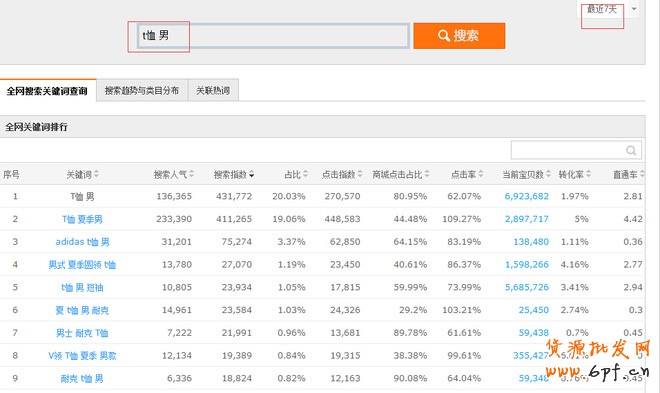Open item count link 6,923,682
Viewport: 660px width, 393px height.
pyautogui.click(x=527, y=196)
